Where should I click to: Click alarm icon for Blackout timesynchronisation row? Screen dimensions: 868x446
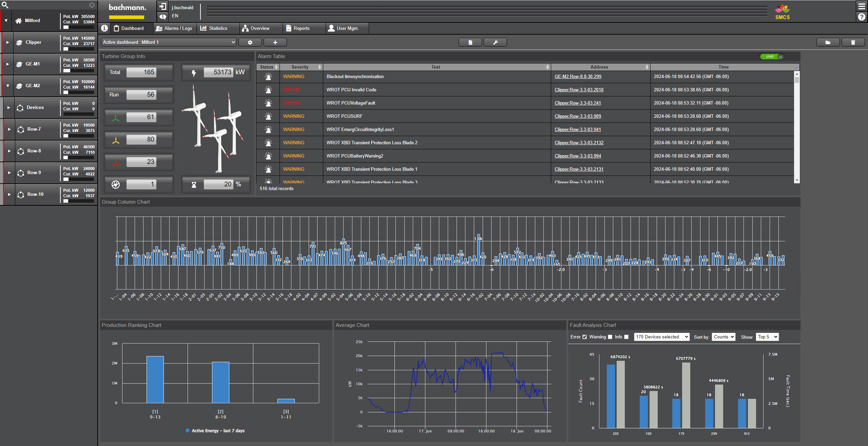click(x=268, y=77)
